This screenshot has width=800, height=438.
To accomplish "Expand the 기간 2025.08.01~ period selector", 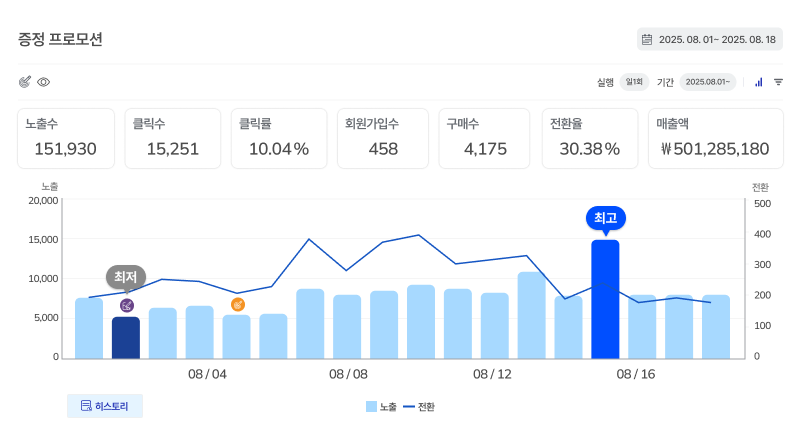I will [707, 82].
